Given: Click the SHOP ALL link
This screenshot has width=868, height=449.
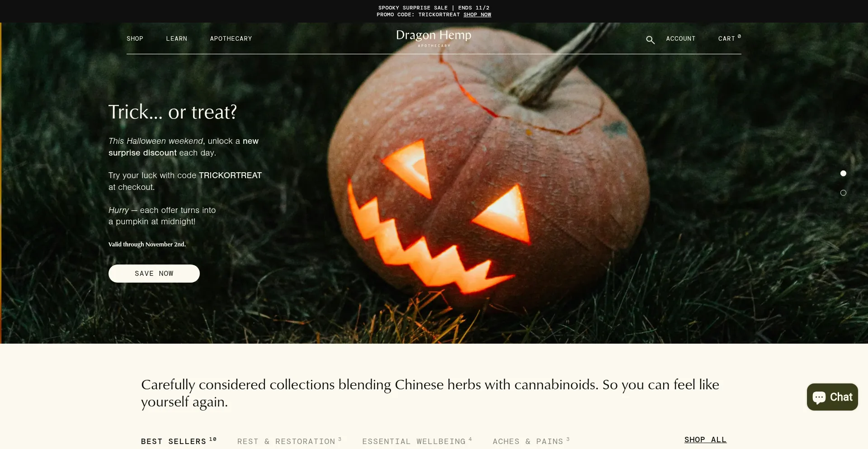Looking at the screenshot, I should click(x=705, y=440).
